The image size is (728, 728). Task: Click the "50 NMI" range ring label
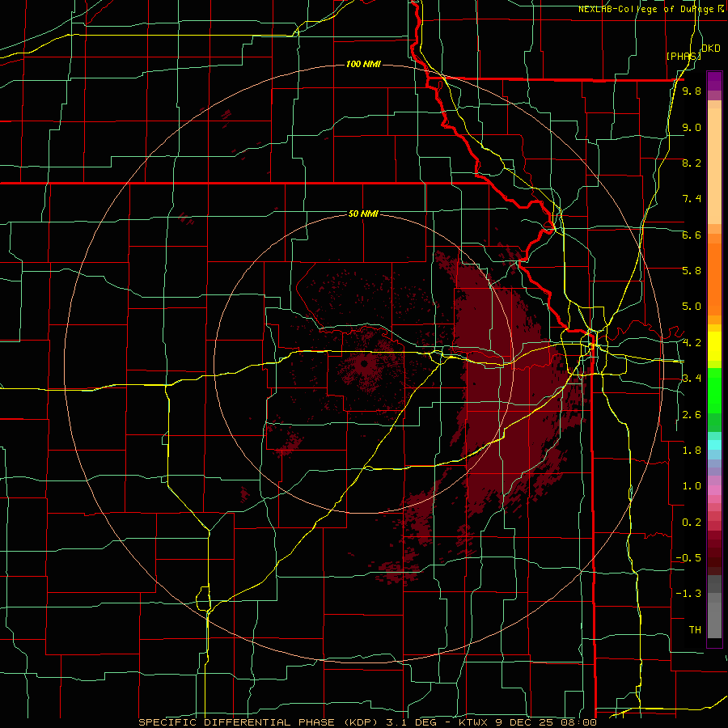[363, 214]
